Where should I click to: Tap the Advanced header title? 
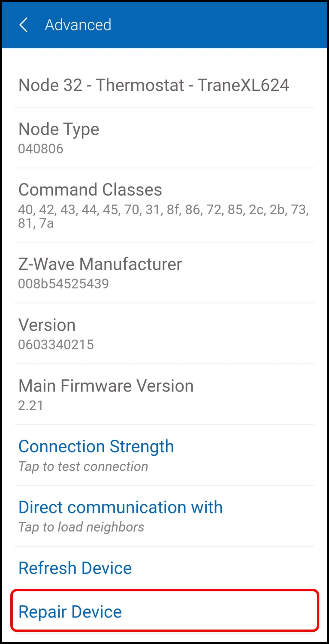point(78,25)
